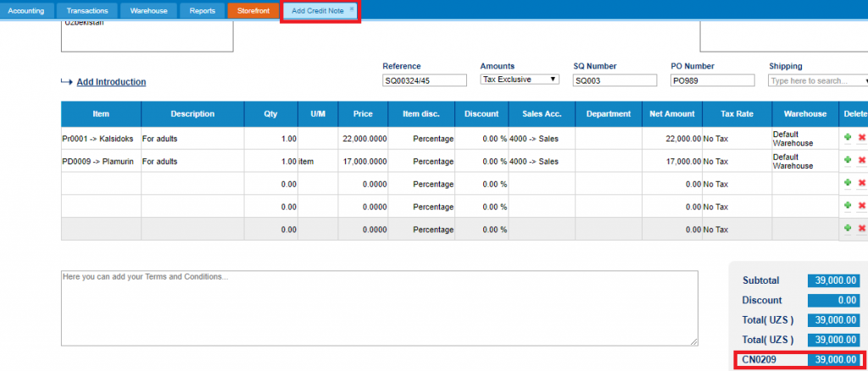This screenshot has height=371, width=868.
Task: Click Plamurin Tax Rate No Tax
Action: pos(737,162)
